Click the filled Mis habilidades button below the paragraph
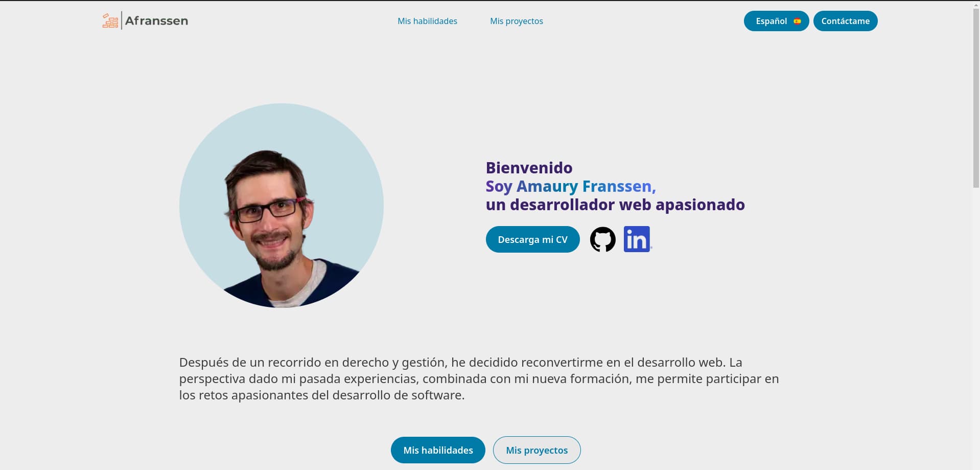This screenshot has height=470, width=980. point(438,450)
